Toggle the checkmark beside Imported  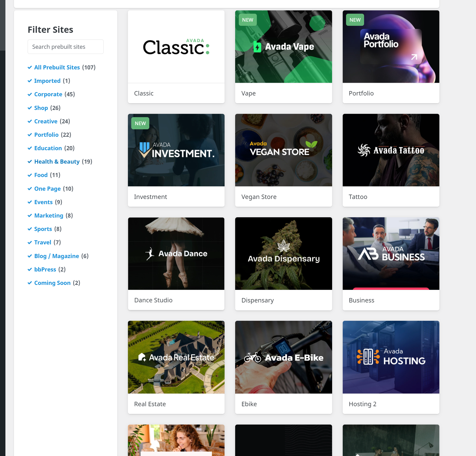pyautogui.click(x=30, y=81)
